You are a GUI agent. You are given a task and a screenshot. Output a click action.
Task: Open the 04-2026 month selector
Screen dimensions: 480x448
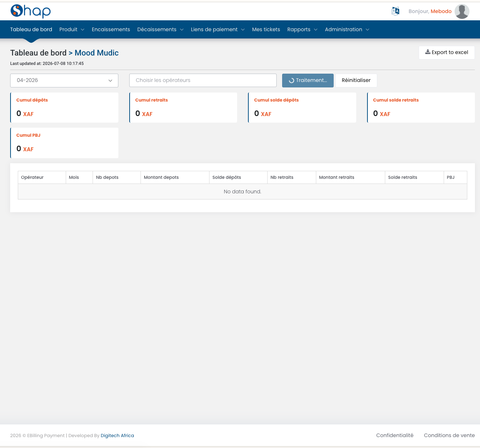[x=64, y=81]
